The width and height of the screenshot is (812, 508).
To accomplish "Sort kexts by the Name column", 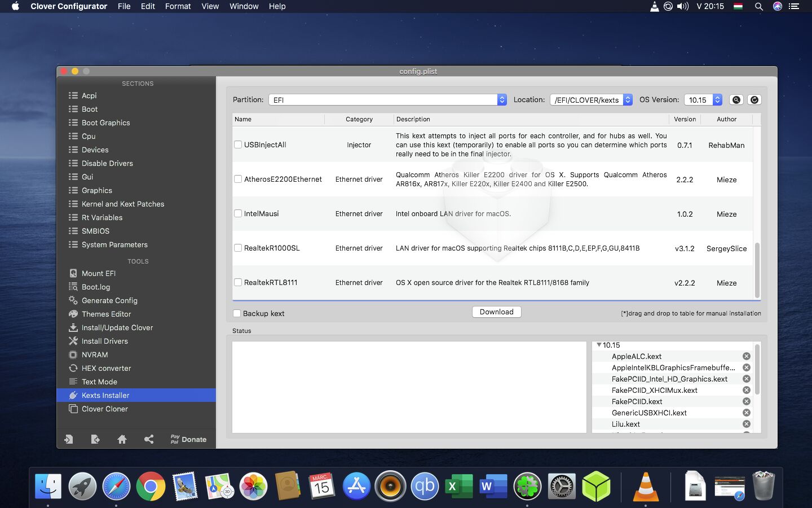I will click(278, 119).
